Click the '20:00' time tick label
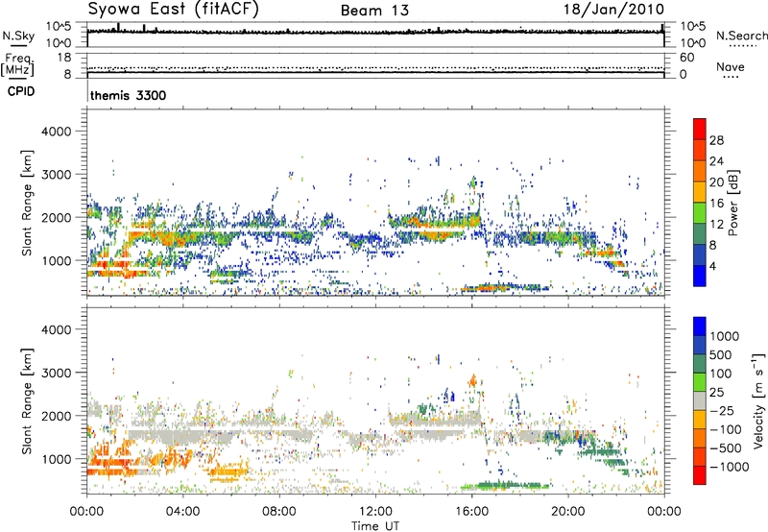Screen dimensions: 768x532 point(567,512)
